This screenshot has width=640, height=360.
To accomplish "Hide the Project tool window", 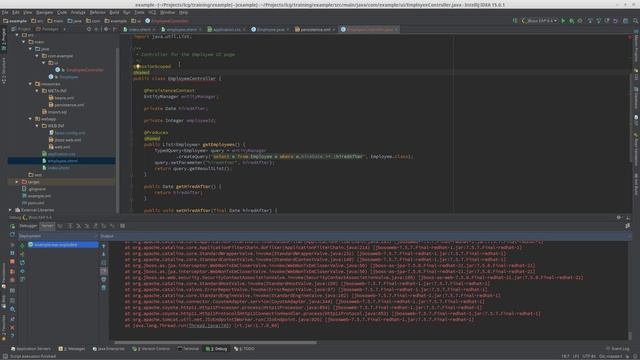I will pyautogui.click(x=114, y=29).
